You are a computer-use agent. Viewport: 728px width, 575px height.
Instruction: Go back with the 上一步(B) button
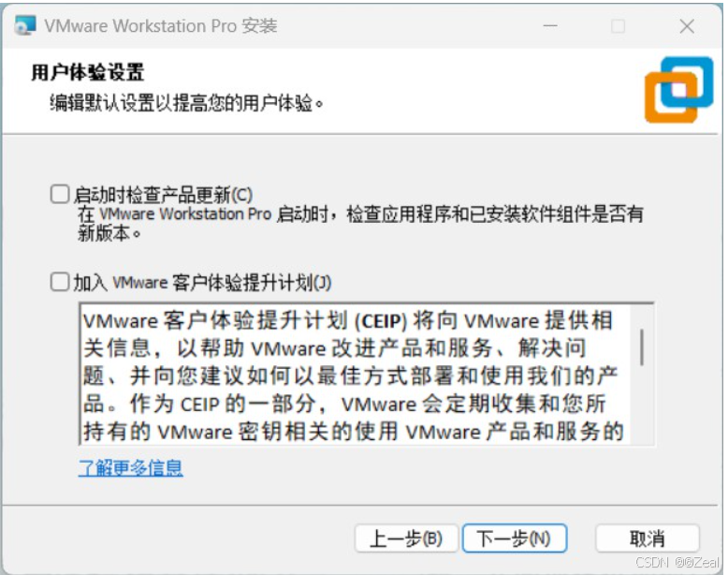pyautogui.click(x=406, y=538)
